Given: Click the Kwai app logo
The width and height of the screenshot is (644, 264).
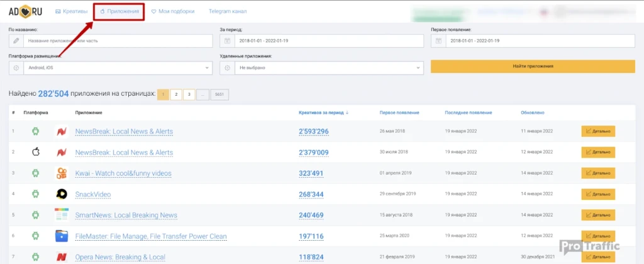Looking at the screenshot, I should (62, 173).
